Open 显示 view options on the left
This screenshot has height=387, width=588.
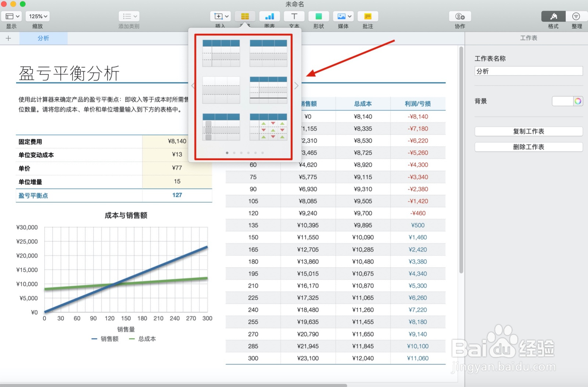[x=11, y=16]
